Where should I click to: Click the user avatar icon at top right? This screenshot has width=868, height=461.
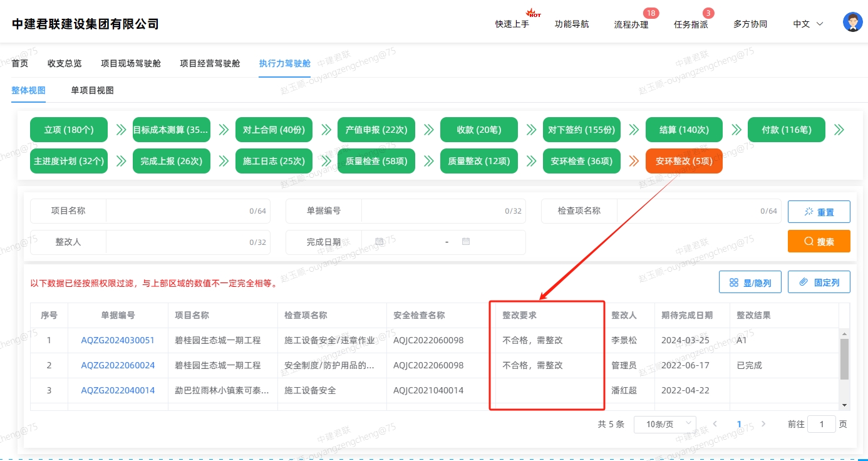(x=852, y=21)
